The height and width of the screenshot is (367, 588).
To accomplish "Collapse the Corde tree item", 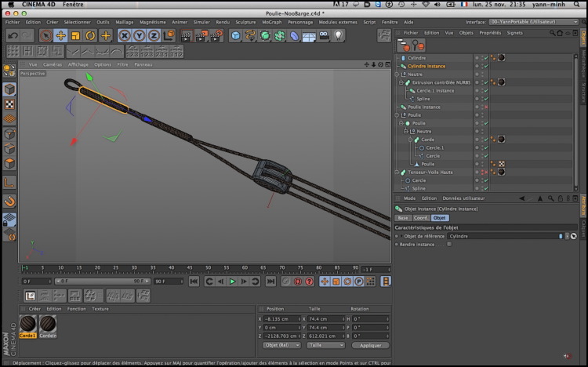I will 410,140.
